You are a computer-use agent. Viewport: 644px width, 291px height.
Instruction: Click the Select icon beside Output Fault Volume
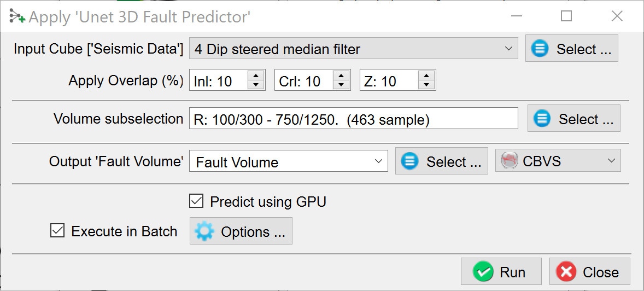(410, 161)
